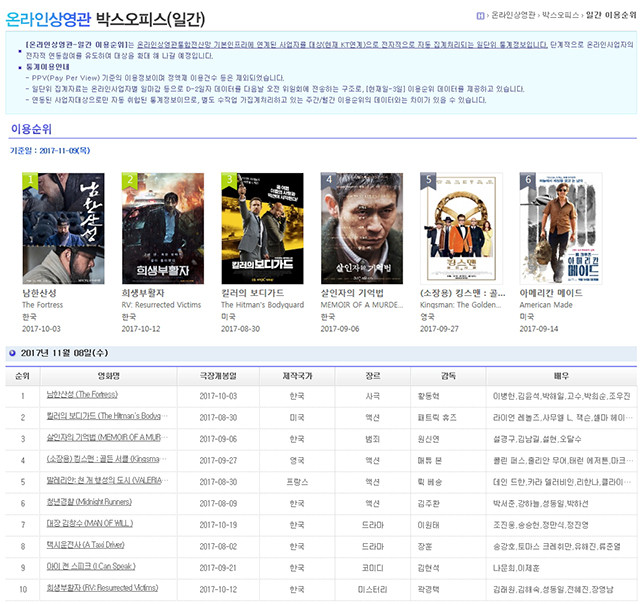Open 남한산성 (The Fortress) link in the table
This screenshot has height=604, width=640.
pyautogui.click(x=81, y=395)
